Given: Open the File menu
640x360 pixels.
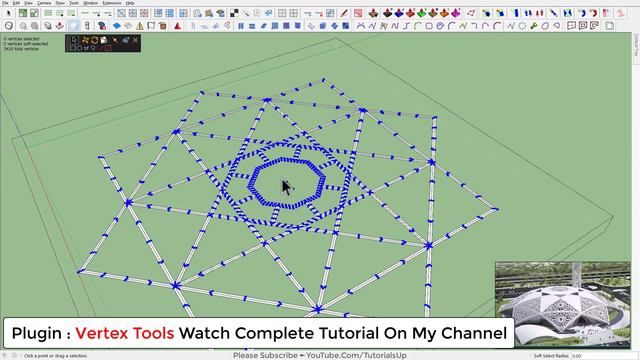Looking at the screenshot, I should 5,3.
